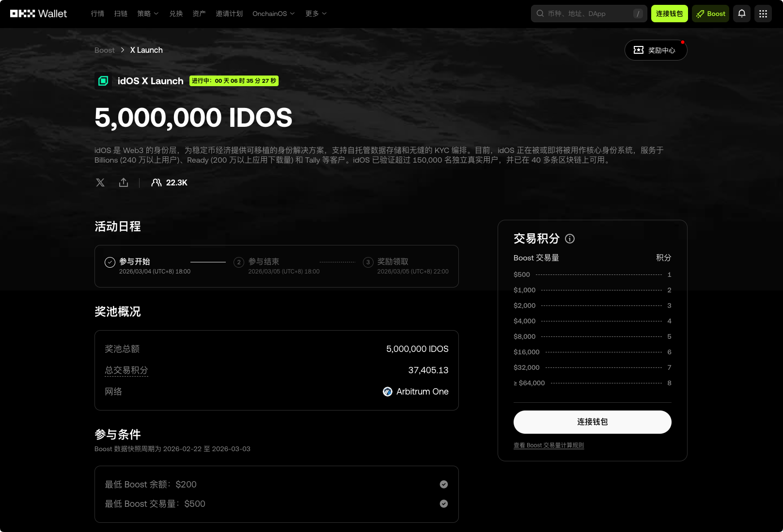Share the idOS launch on X (Twitter)
The height and width of the screenshot is (532, 783).
[100, 182]
